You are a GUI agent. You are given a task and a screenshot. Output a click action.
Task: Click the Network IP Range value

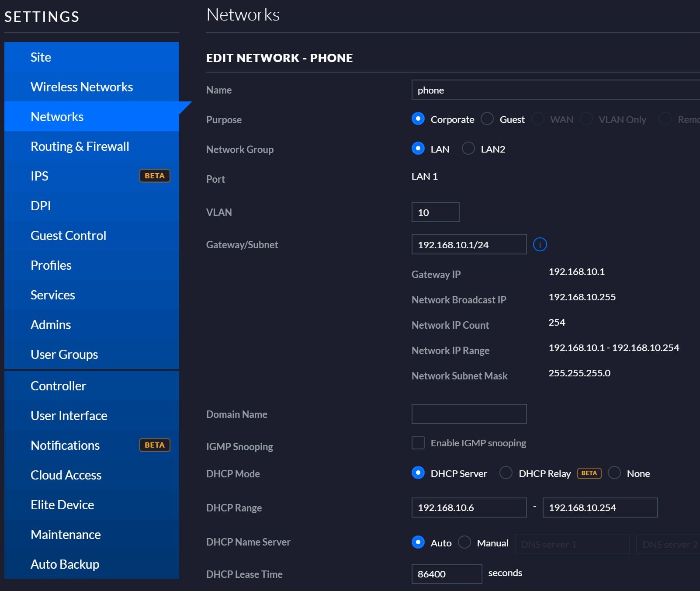coord(613,348)
